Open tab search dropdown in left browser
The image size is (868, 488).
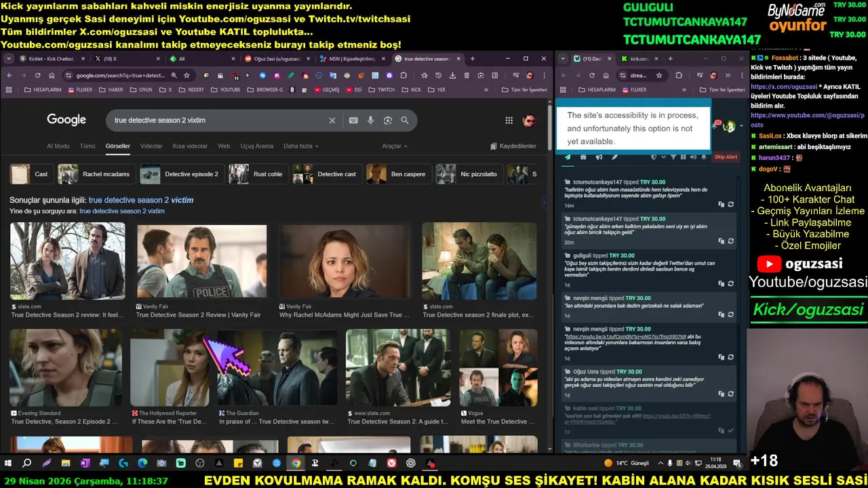(9, 59)
